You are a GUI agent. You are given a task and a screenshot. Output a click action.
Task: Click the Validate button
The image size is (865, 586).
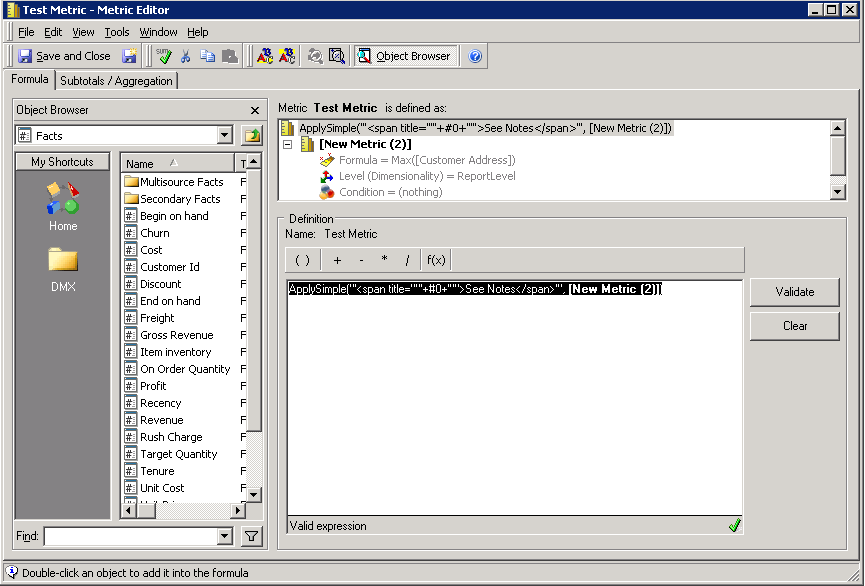(x=794, y=292)
